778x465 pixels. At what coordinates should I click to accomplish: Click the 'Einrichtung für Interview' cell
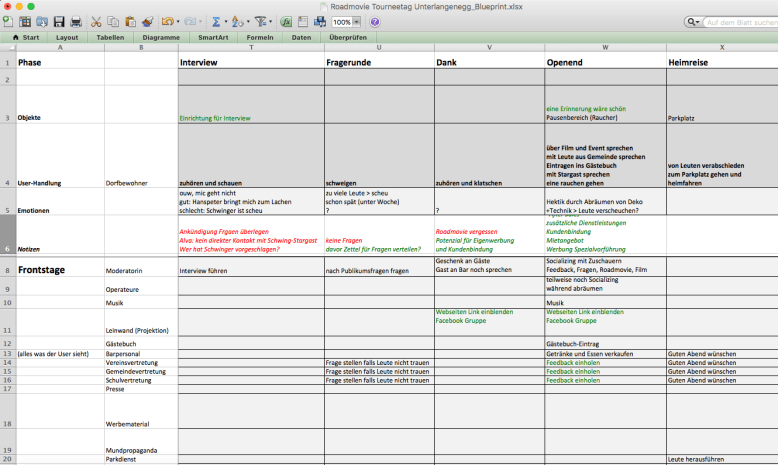click(251, 104)
